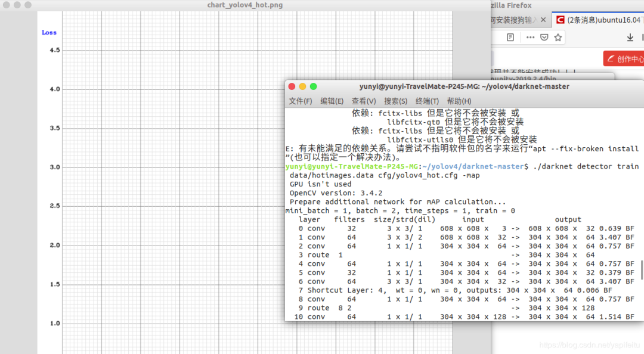This screenshot has width=644, height=354.
Task: Close terminal with red button
Action: pos(292,86)
